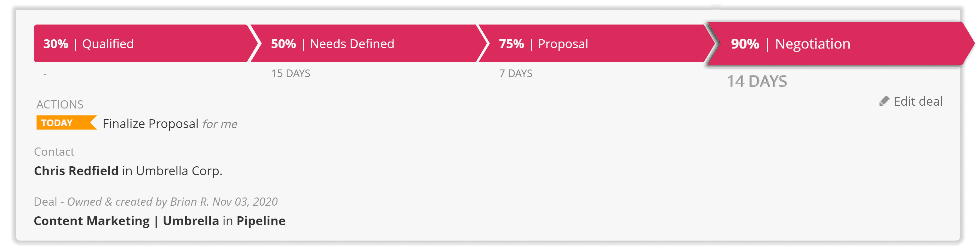Click the 'for me' assignee text
980x250 pixels.
pos(220,124)
